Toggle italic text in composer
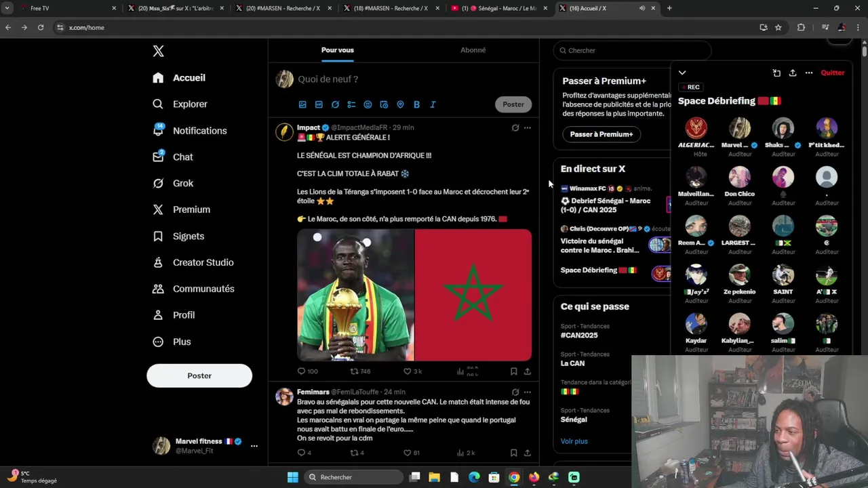Screen dimensions: 868x488 coord(433,104)
